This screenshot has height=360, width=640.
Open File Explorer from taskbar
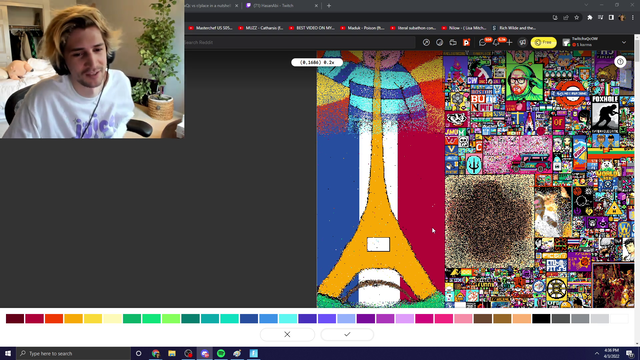pyautogui.click(x=172, y=353)
